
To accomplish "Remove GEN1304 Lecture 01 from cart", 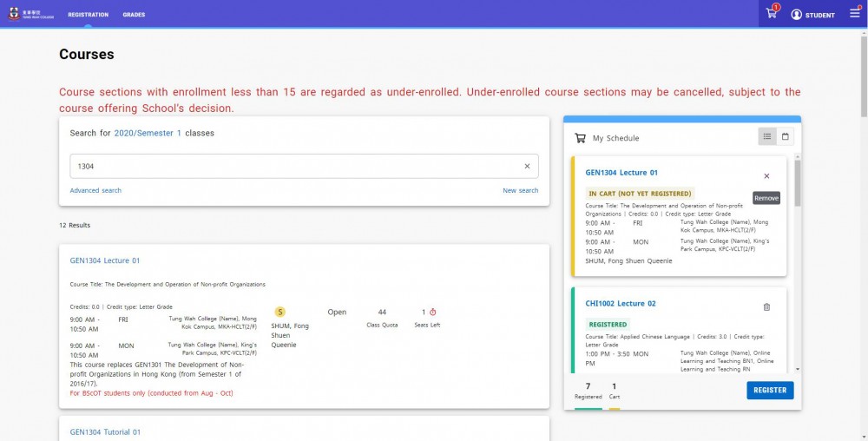I will pyautogui.click(x=766, y=176).
